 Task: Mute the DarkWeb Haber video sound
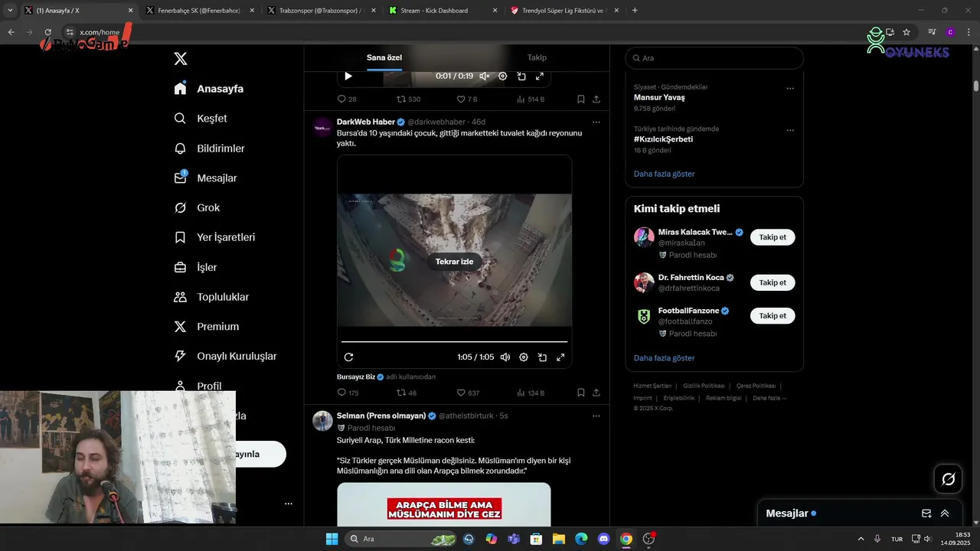click(x=505, y=357)
